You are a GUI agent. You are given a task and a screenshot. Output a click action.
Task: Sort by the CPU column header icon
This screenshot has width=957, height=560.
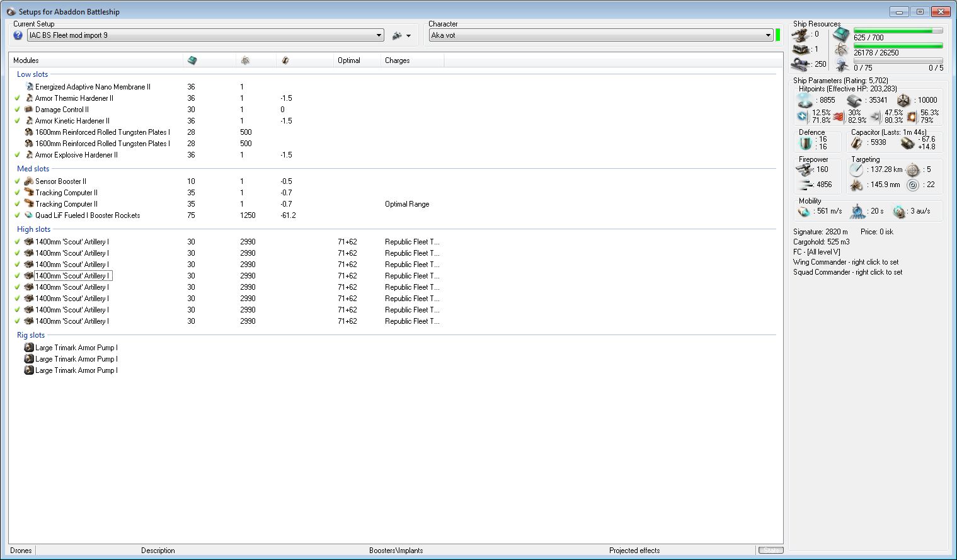pyautogui.click(x=192, y=60)
